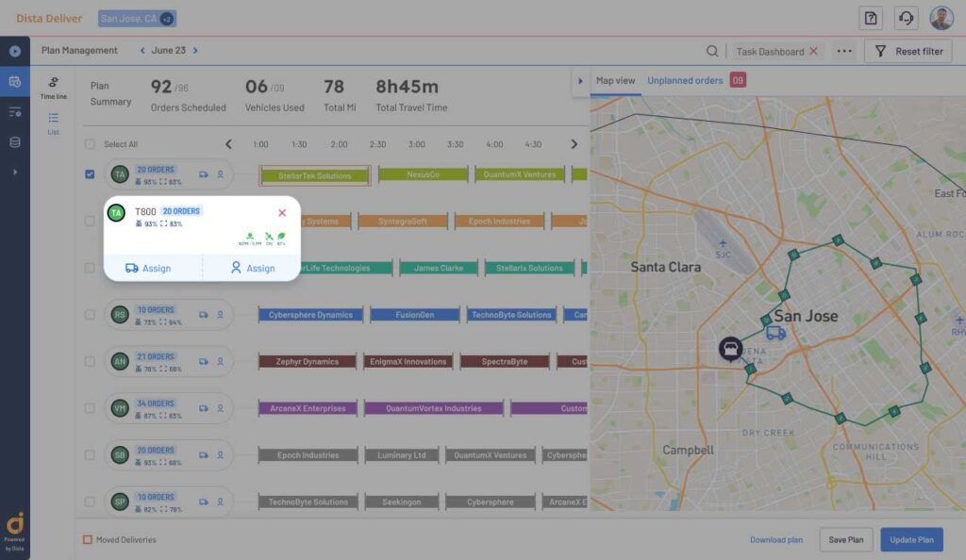Click vehicle icon in VM 34 orders row
The width and height of the screenshot is (966, 560).
pos(204,408)
